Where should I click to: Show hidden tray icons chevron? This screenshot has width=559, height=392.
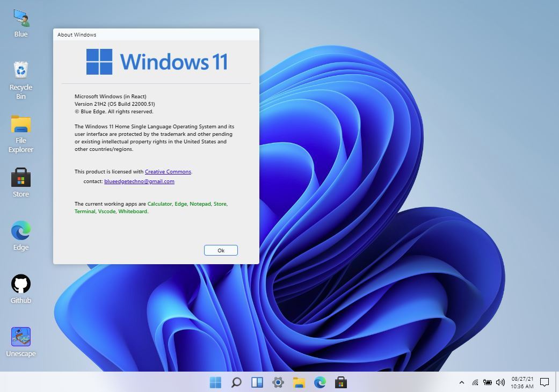[x=462, y=382]
